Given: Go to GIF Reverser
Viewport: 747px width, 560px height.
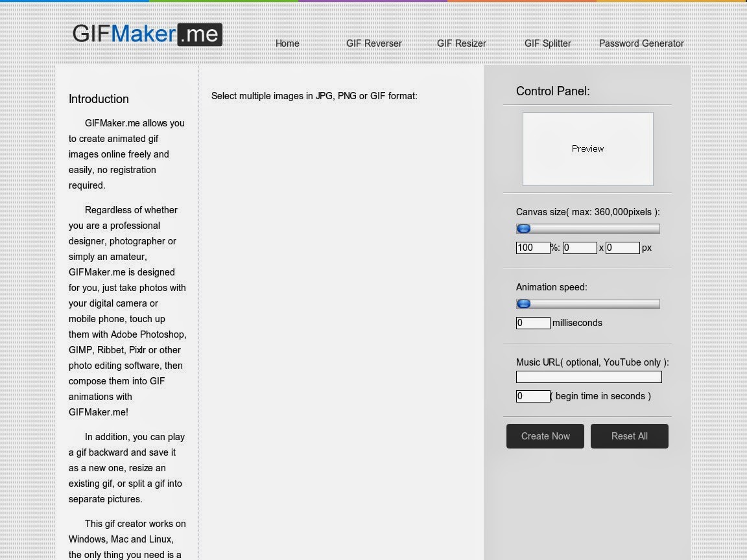Looking at the screenshot, I should click(374, 43).
